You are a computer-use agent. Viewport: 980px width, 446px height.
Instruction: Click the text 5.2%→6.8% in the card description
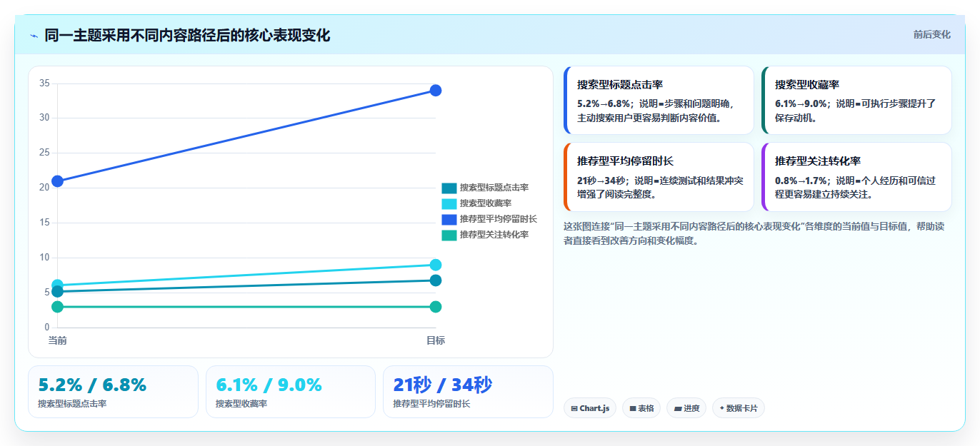(x=604, y=103)
